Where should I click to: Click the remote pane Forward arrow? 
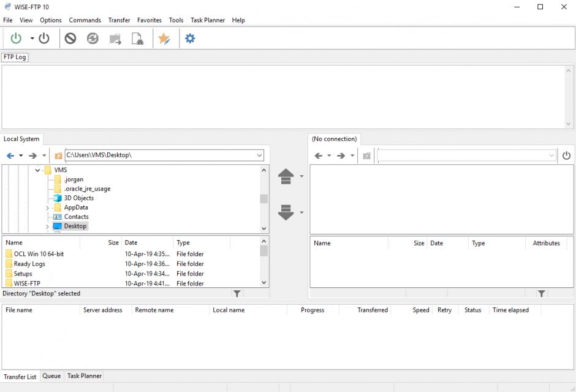(x=341, y=156)
